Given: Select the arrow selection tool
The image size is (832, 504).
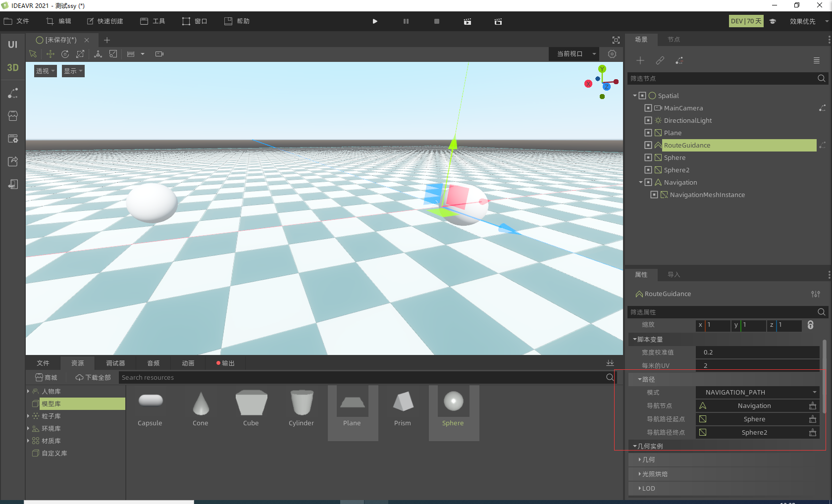Looking at the screenshot, I should pyautogui.click(x=33, y=54).
